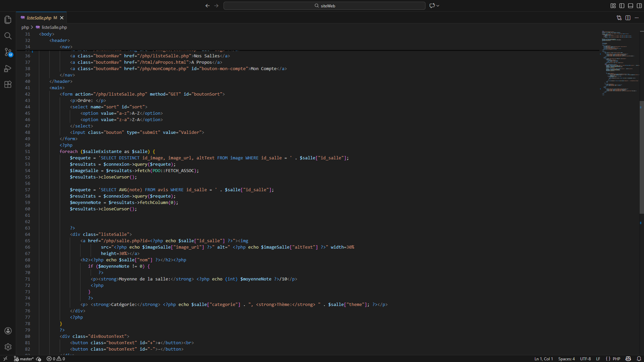Open the Extensions view
The height and width of the screenshot is (362, 644).
(x=8, y=85)
